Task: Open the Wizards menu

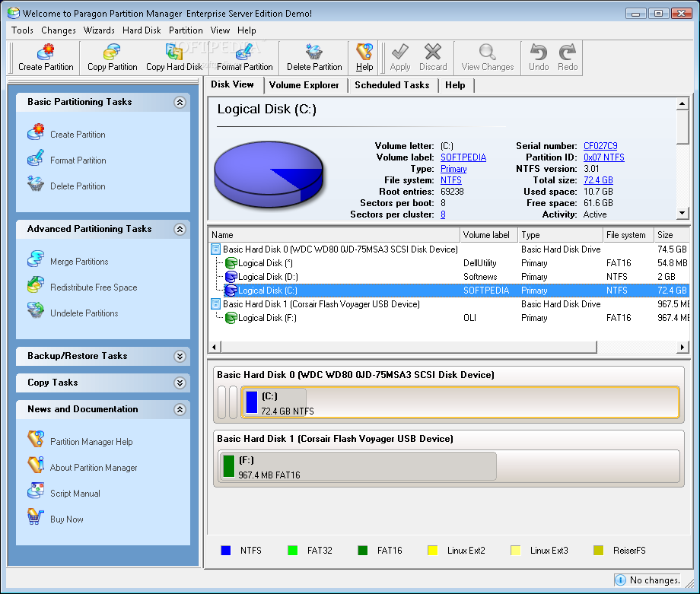Action: (99, 30)
